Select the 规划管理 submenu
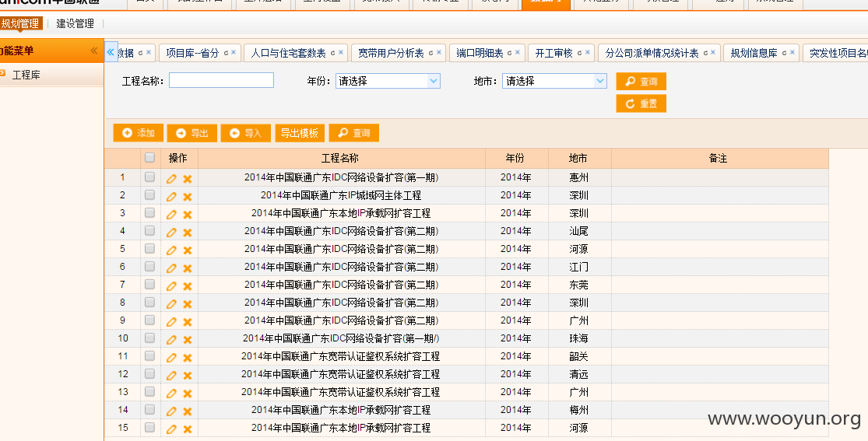This screenshot has width=868, height=441. click(20, 24)
